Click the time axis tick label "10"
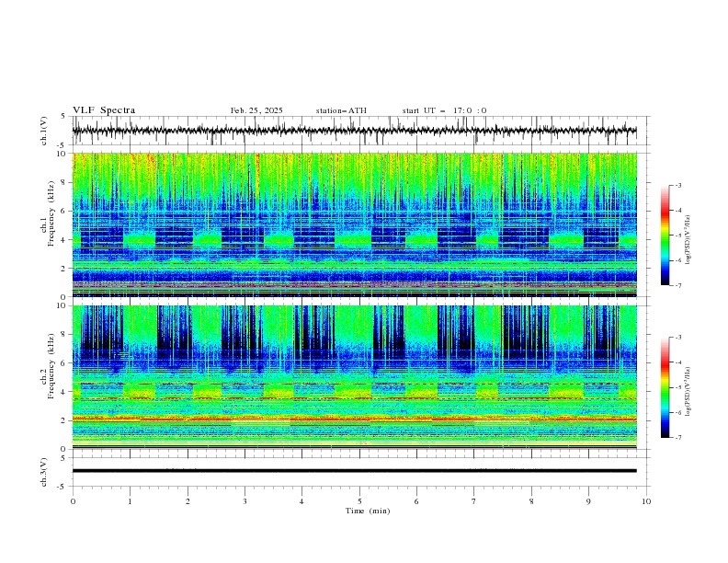The height and width of the screenshot is (563, 728). [x=646, y=501]
